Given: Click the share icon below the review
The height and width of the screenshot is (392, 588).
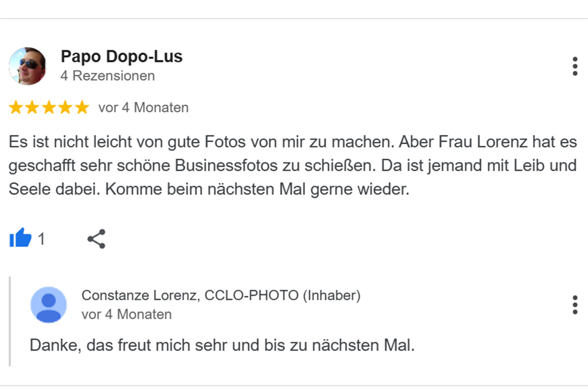Looking at the screenshot, I should 97,239.
